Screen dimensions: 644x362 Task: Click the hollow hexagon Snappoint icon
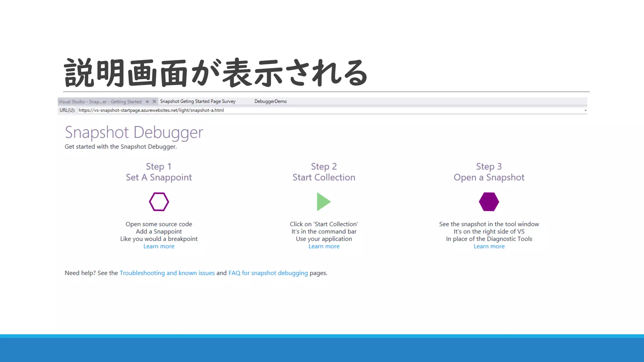click(x=159, y=202)
